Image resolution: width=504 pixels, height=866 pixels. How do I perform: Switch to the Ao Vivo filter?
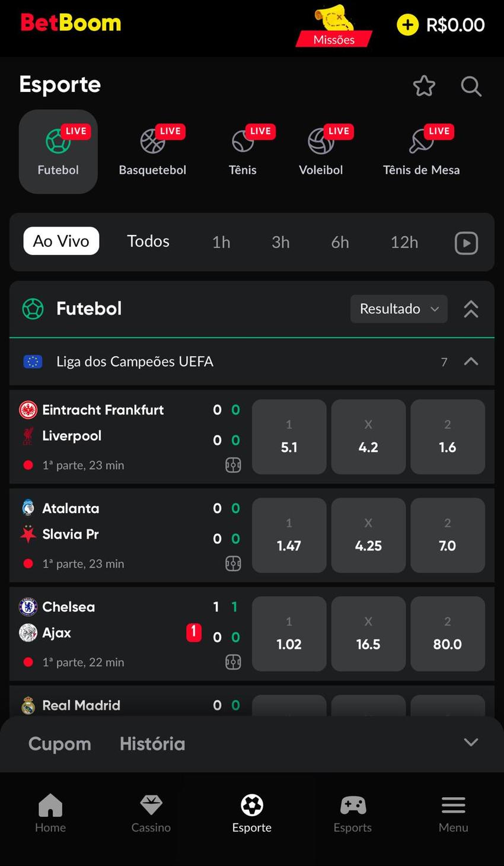61,241
